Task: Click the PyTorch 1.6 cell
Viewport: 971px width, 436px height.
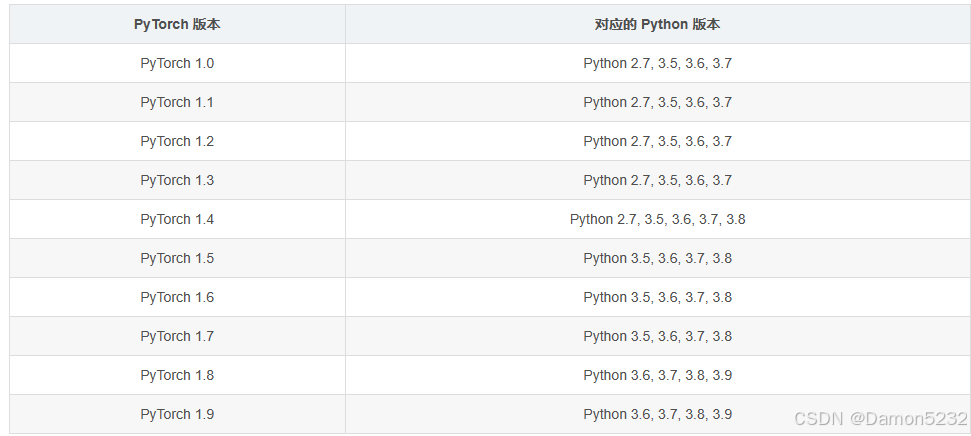Action: click(x=177, y=297)
